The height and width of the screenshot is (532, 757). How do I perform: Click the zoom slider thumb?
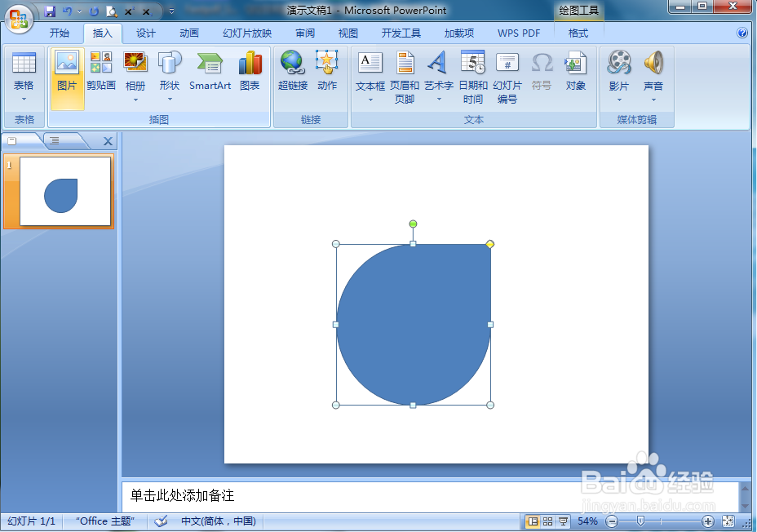640,521
